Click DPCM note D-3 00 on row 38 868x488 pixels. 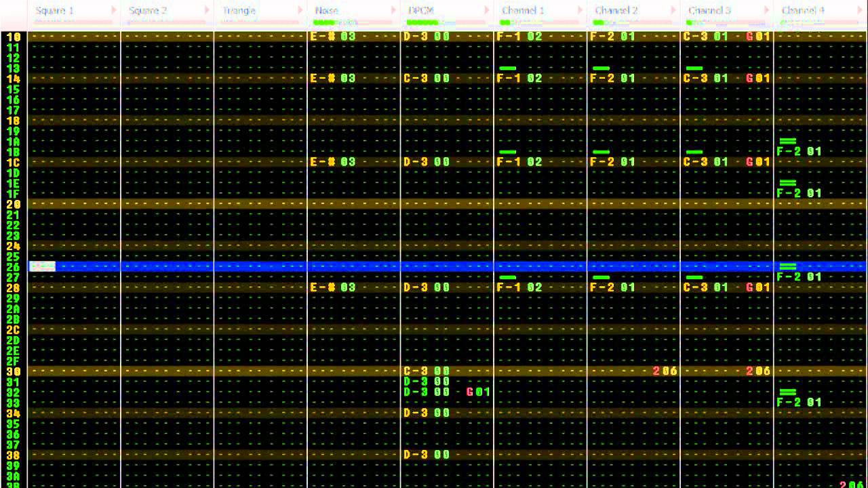tap(427, 455)
